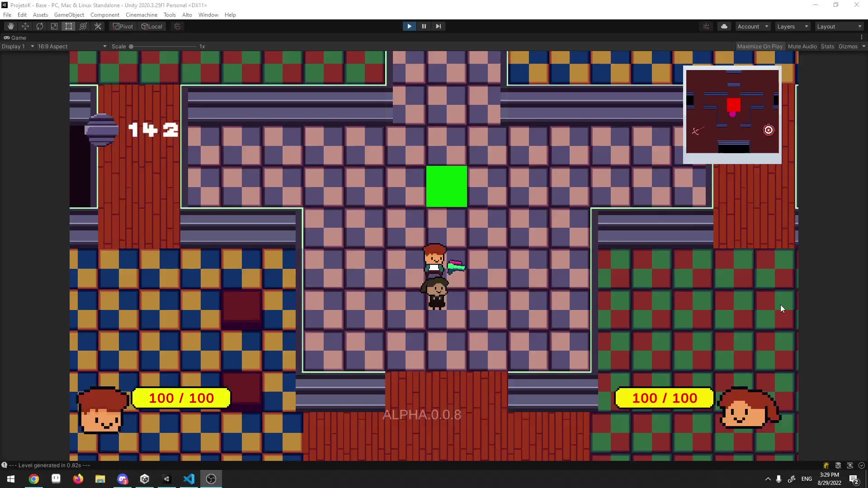Open the GameObject menu
This screenshot has width=868, height=488.
(69, 14)
